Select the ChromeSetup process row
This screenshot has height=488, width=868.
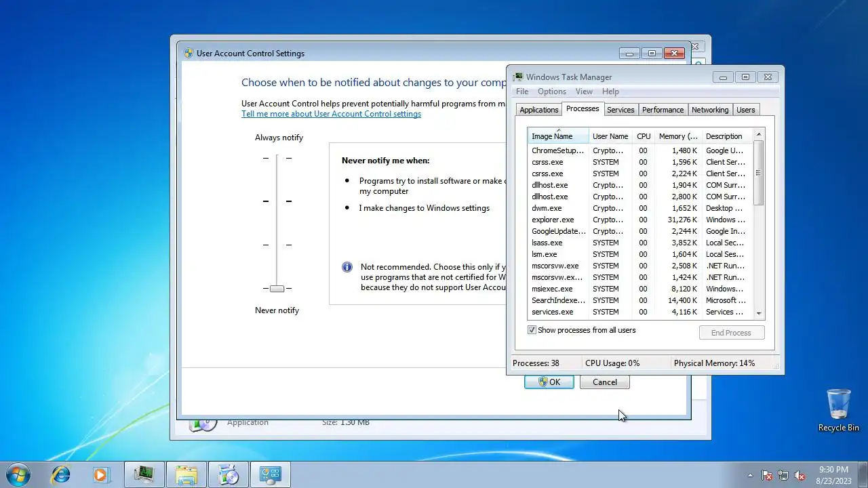click(640, 150)
